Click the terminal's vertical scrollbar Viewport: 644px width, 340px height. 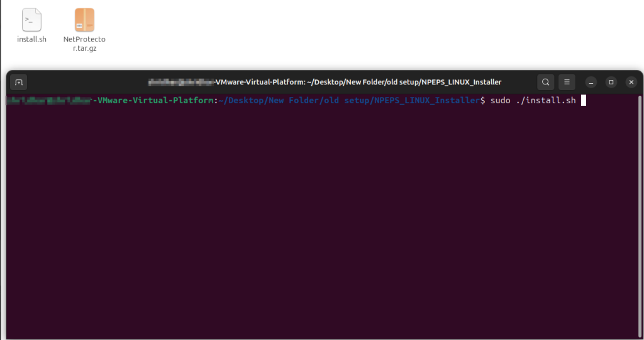(x=640, y=214)
